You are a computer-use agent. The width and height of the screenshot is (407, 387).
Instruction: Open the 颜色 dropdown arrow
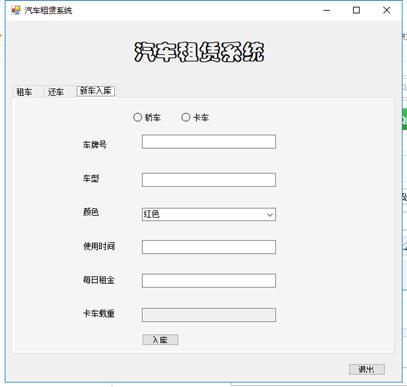point(270,215)
